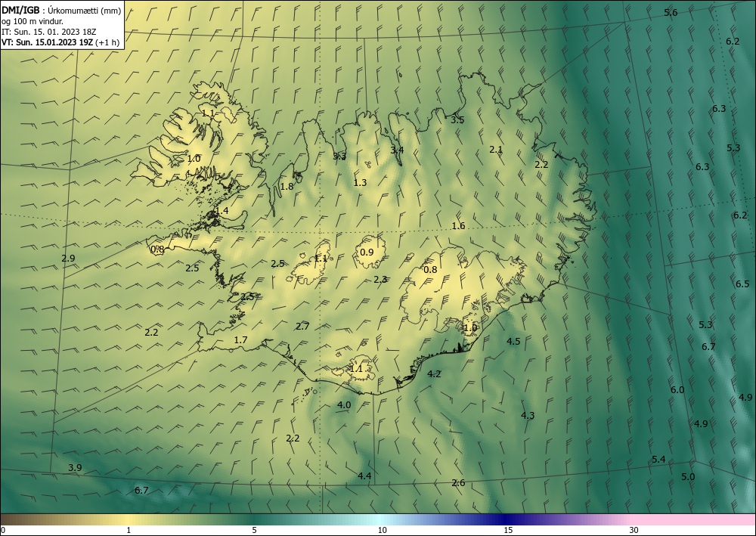
Task: Click the 1.3 value label
Action: [360, 182]
